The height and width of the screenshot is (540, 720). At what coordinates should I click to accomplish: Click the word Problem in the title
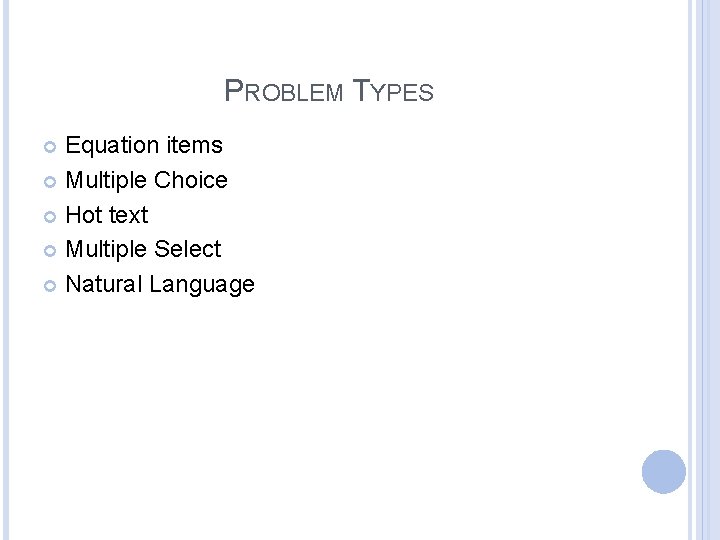point(284,90)
